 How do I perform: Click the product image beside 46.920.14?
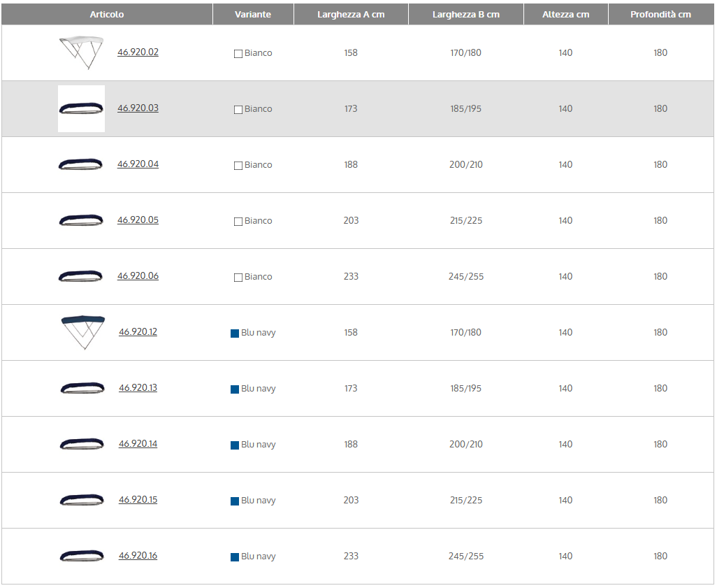[x=82, y=444]
